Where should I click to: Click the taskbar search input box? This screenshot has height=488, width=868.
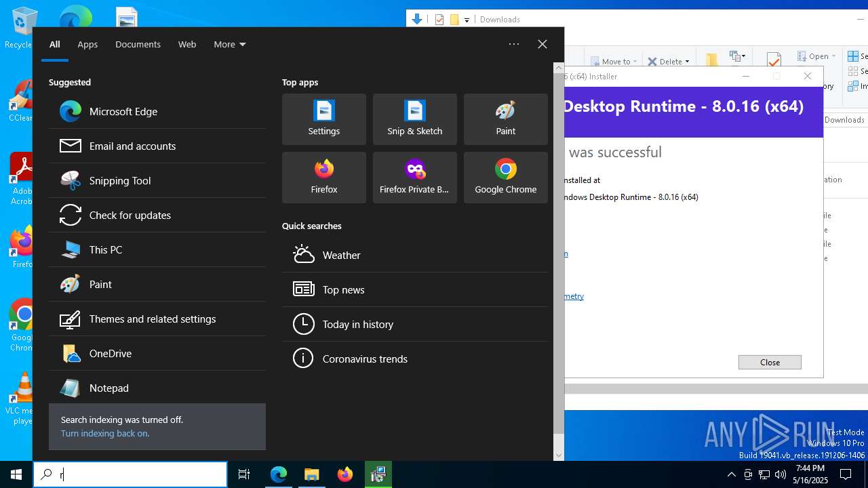click(x=130, y=474)
